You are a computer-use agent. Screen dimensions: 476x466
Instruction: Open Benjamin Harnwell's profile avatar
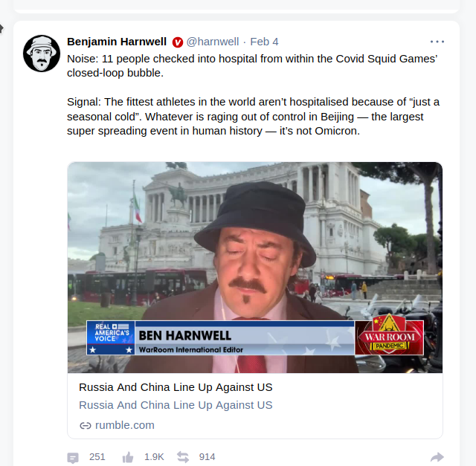pyautogui.click(x=42, y=54)
